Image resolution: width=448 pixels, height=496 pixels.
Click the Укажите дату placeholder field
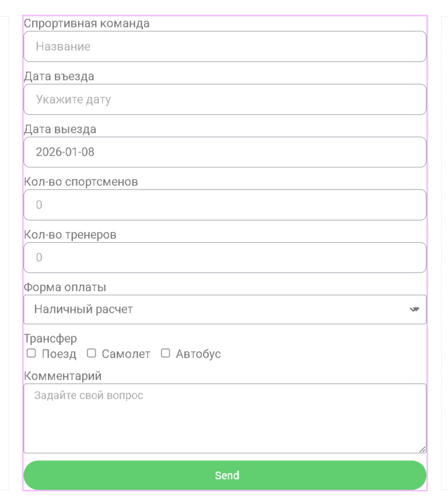[x=225, y=99]
